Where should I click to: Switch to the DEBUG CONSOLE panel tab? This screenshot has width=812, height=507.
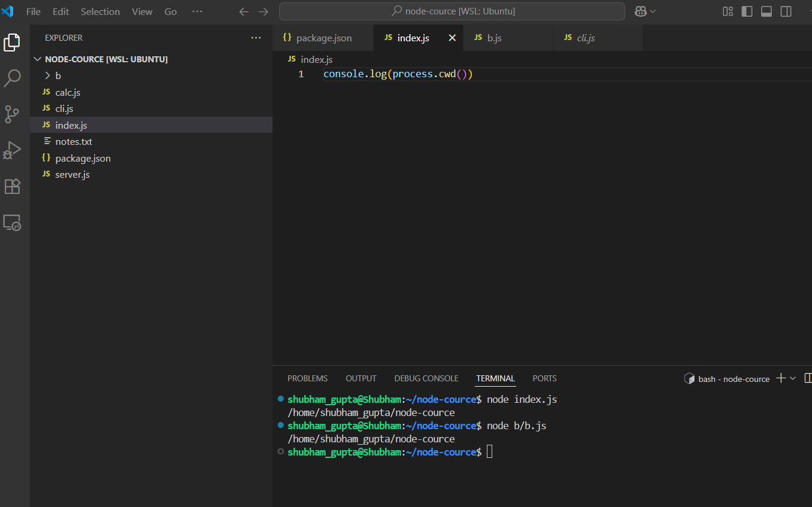click(x=426, y=378)
